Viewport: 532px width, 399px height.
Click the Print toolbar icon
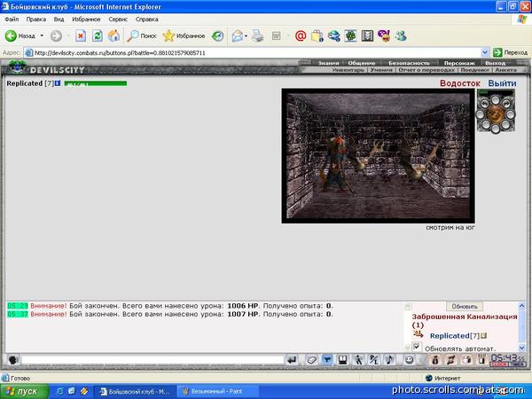[258, 36]
